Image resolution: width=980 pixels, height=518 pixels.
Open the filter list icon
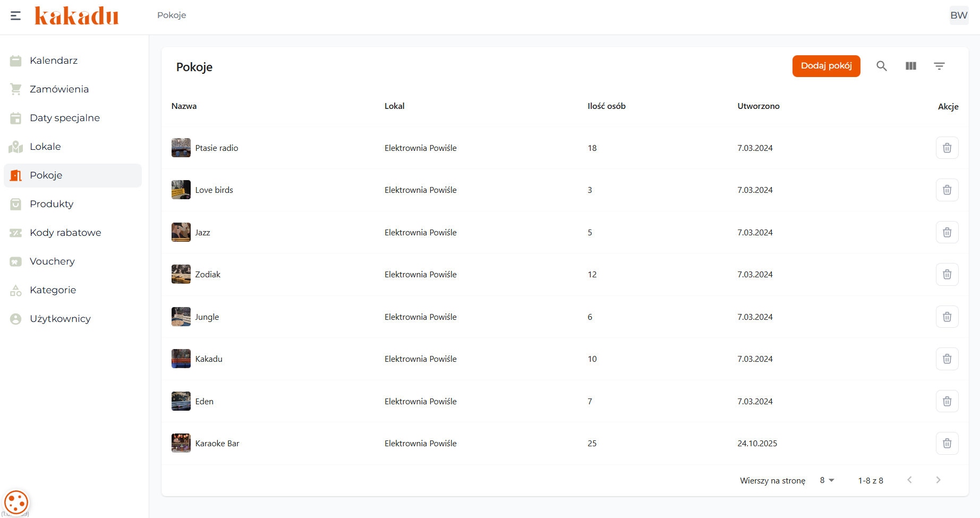939,66
